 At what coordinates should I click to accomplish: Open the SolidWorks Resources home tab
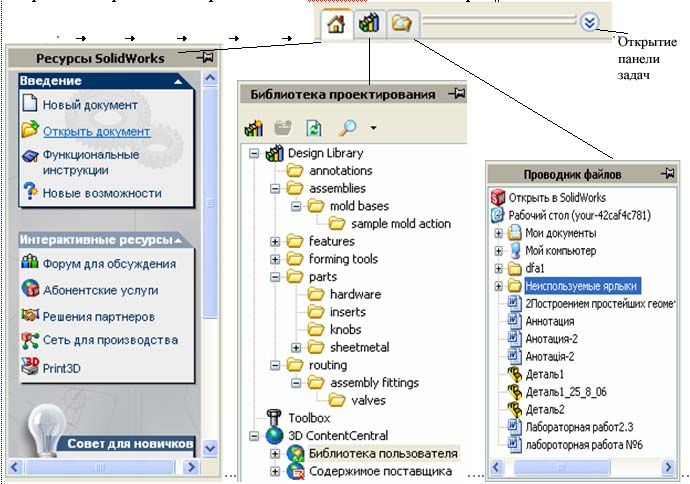click(x=337, y=23)
